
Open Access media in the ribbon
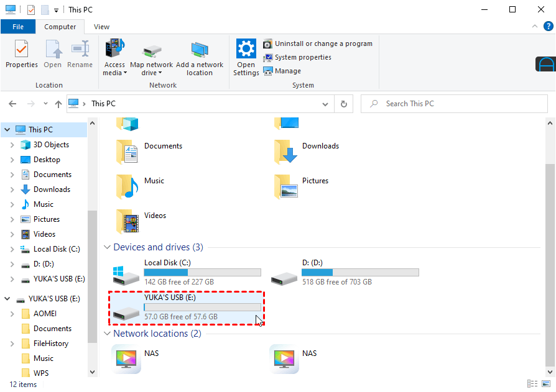click(x=114, y=57)
